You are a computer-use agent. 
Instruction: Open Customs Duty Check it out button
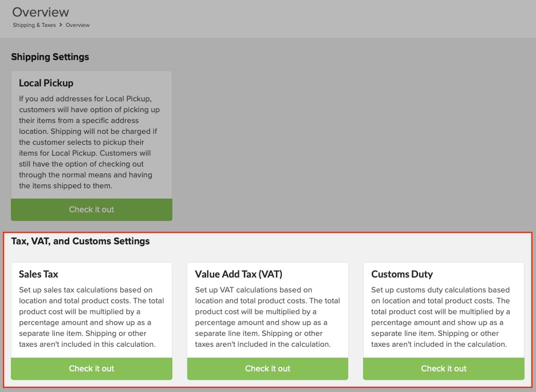pyautogui.click(x=444, y=369)
